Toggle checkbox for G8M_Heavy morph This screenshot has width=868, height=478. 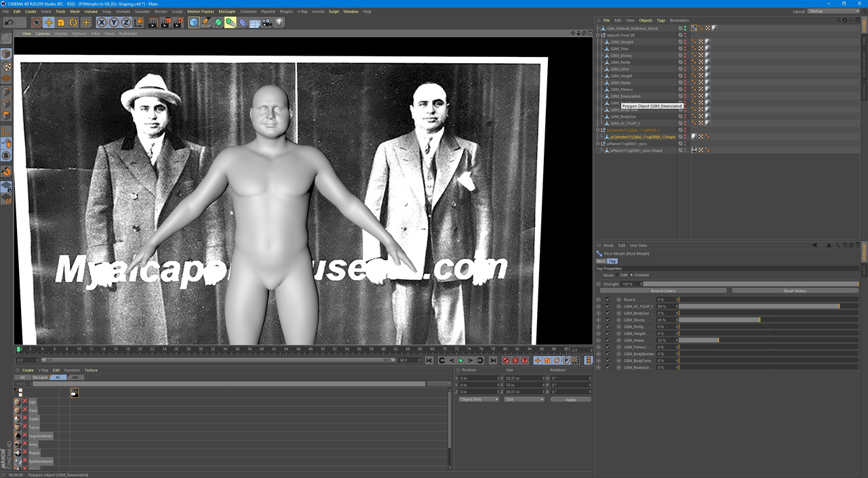[x=608, y=340]
